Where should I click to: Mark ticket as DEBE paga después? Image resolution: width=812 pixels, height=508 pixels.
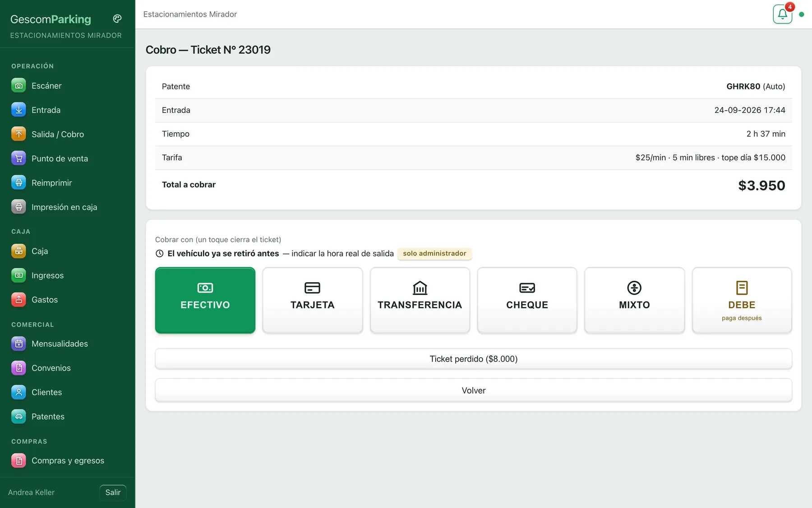point(742,300)
